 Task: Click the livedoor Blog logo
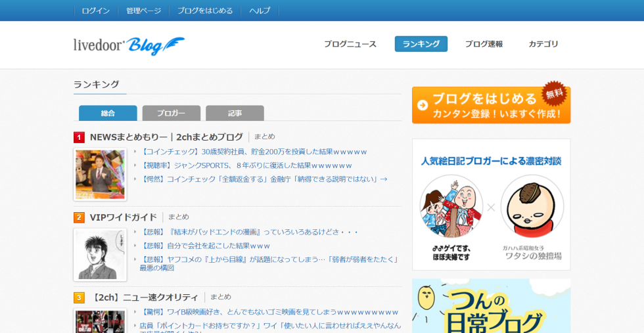coord(129,45)
